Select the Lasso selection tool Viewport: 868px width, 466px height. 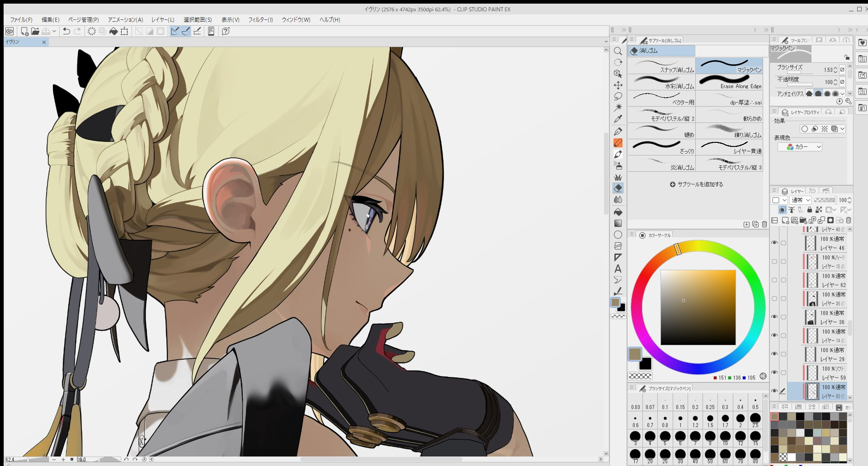pyautogui.click(x=618, y=96)
